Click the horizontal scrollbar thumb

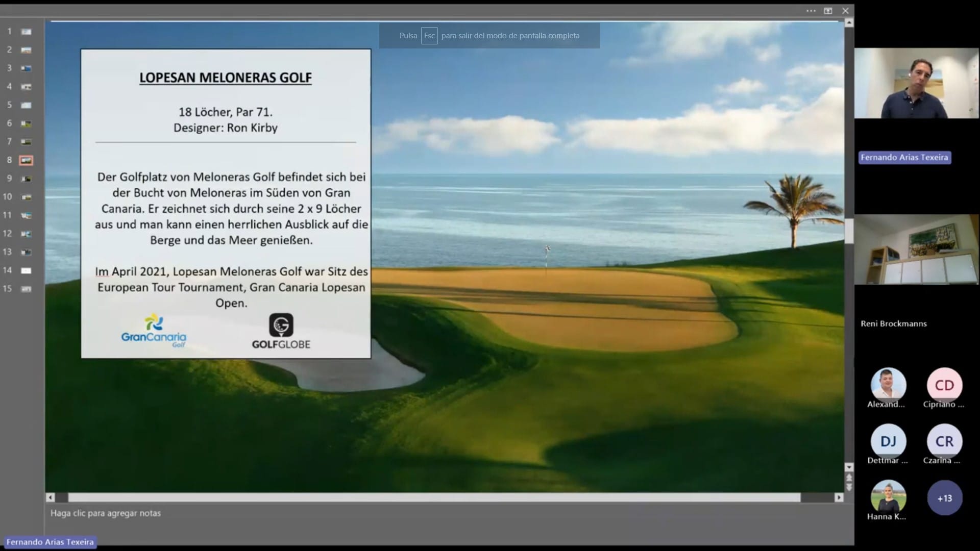pos(434,497)
